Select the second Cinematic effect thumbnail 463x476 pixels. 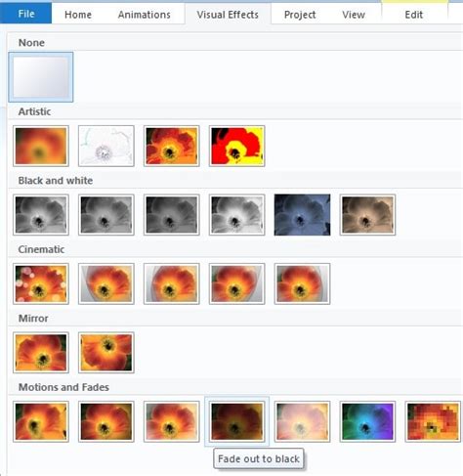(106, 283)
